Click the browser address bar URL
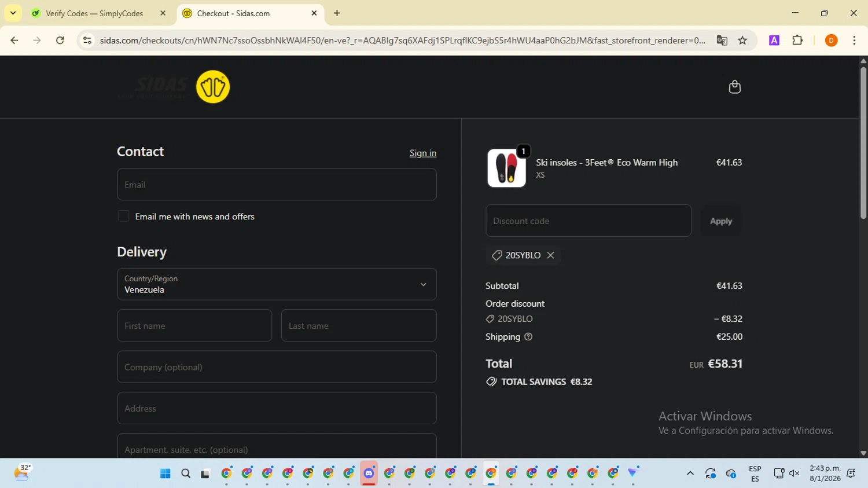Screen dimensions: 868x488 click(402, 41)
